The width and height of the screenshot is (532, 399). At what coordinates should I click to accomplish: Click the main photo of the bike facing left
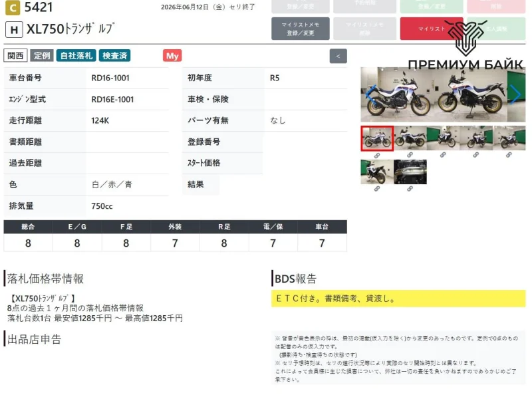pyautogui.click(x=471, y=95)
